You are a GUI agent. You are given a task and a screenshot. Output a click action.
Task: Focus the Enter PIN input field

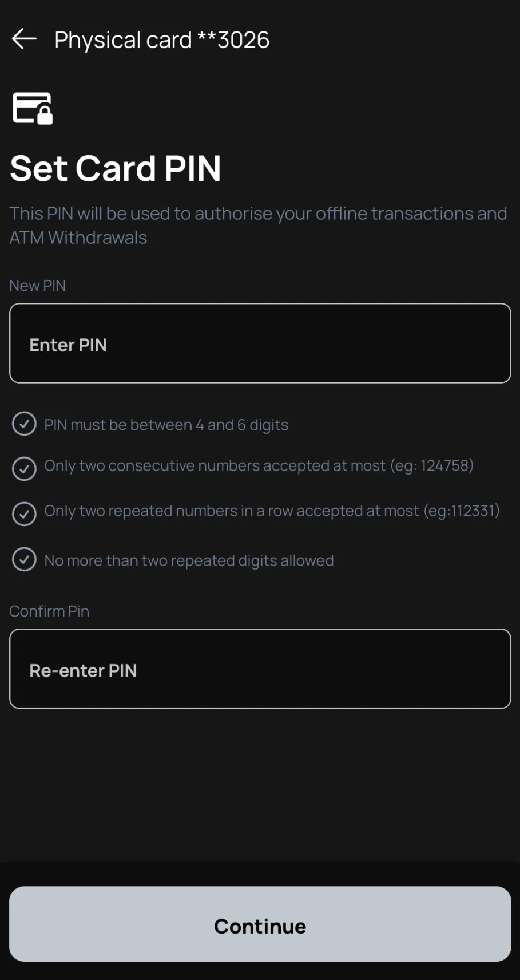coord(260,343)
